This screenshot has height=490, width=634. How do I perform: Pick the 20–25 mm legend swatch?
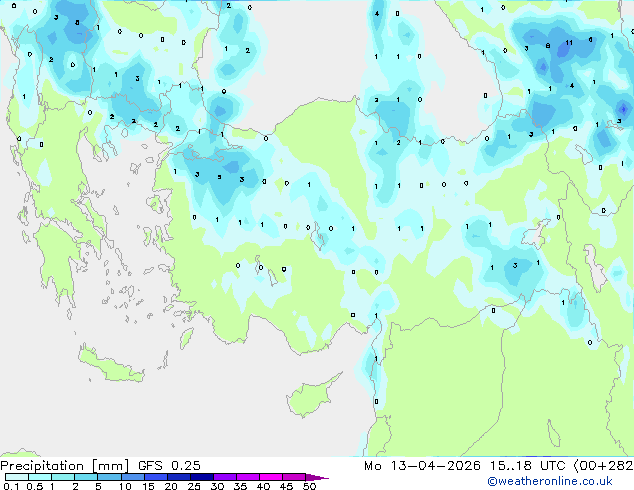[x=179, y=477]
